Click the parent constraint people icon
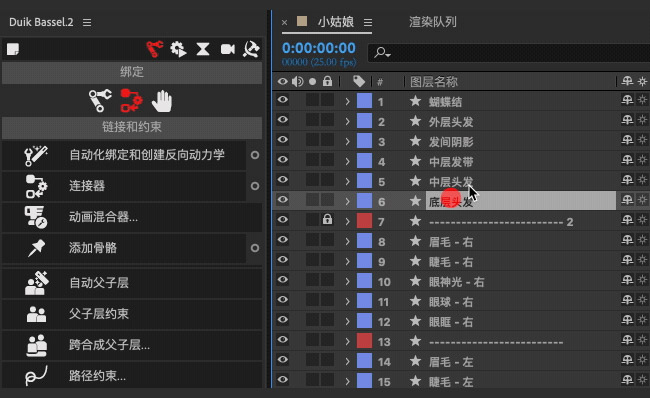This screenshot has height=398, width=650. coord(36,314)
